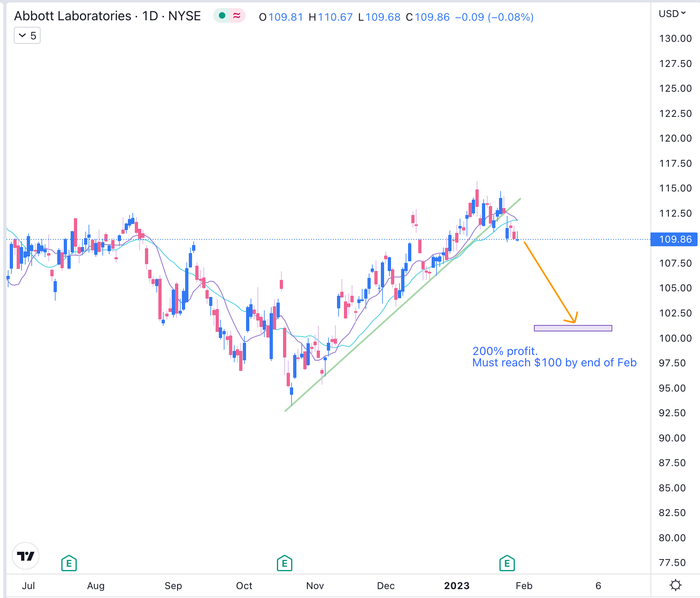This screenshot has height=598, width=700.
Task: Click the 90.00 price axis label
Action: pos(672,438)
